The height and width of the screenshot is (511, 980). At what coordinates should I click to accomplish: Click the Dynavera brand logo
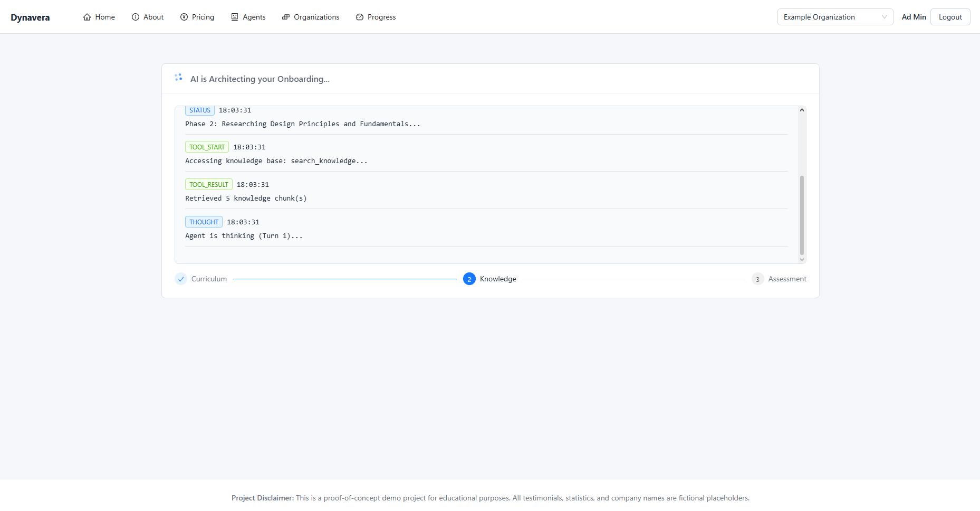(30, 17)
